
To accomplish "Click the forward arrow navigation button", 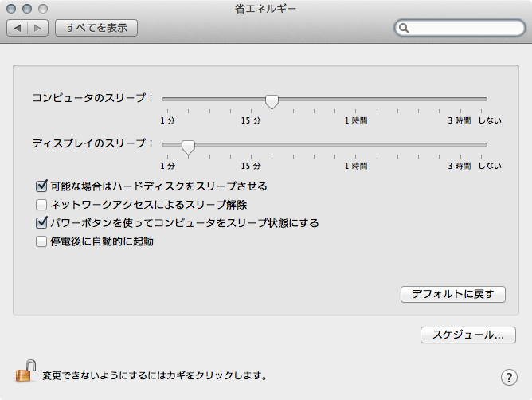I will pyautogui.click(x=37, y=28).
